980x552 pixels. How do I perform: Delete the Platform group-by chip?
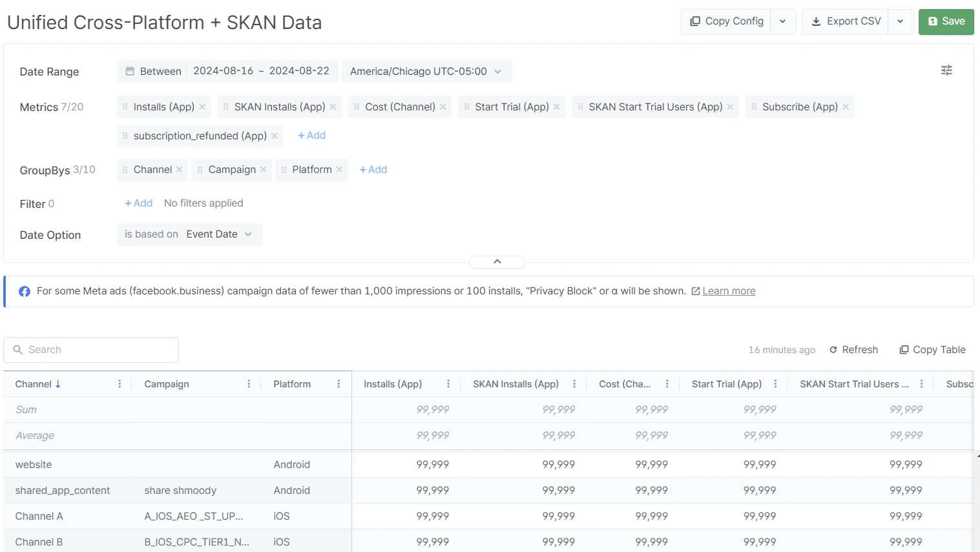point(339,170)
